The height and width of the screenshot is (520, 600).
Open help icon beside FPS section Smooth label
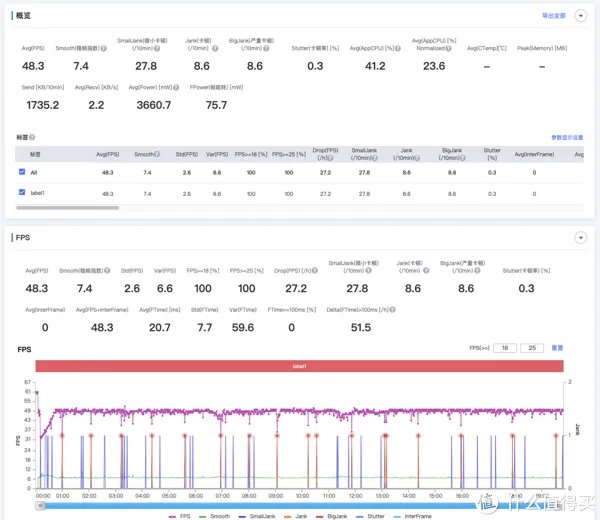[107, 271]
